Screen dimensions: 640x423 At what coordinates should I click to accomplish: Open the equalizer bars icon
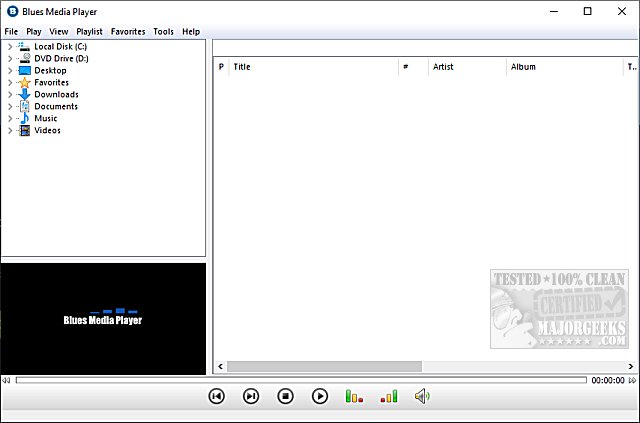click(354, 396)
